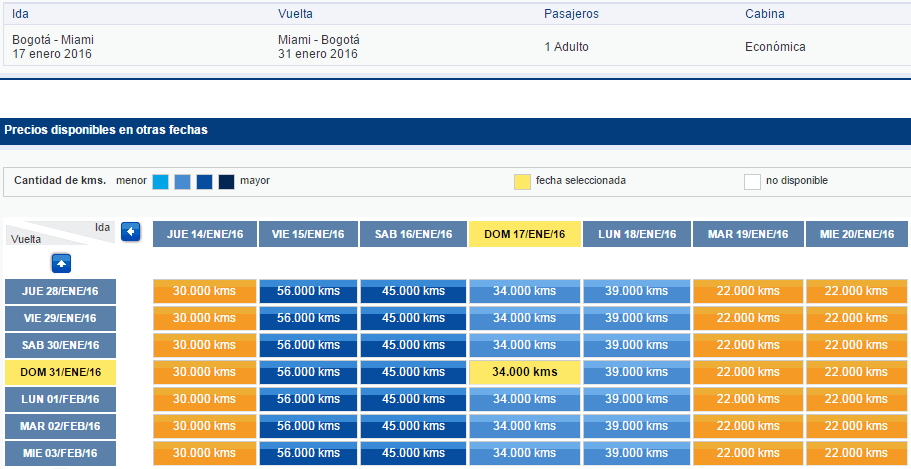Choose the MIE 03/FEB/16 return row header
911x469 pixels.
point(60,454)
